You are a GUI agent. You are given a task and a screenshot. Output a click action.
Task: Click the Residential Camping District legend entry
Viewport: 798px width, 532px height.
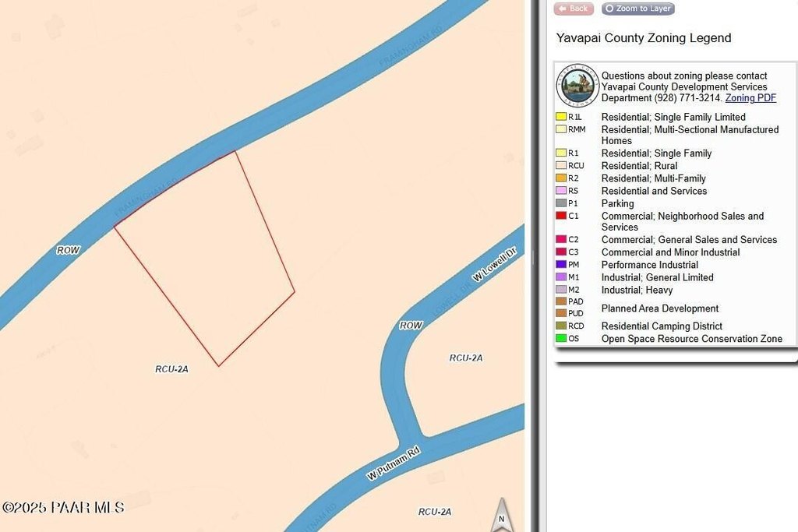(x=662, y=326)
